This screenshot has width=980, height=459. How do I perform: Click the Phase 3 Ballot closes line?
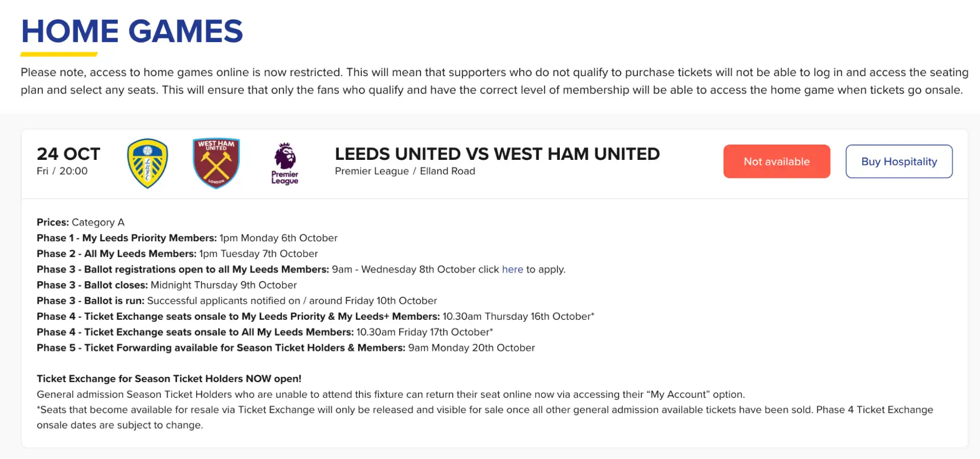(x=167, y=285)
